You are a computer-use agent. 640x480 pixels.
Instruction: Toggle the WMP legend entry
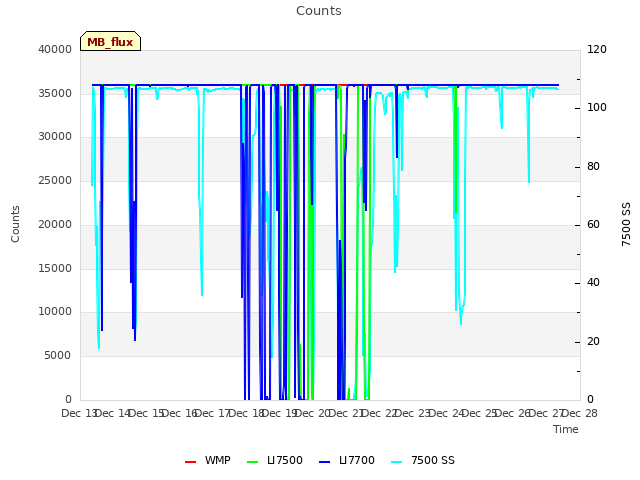207,460
